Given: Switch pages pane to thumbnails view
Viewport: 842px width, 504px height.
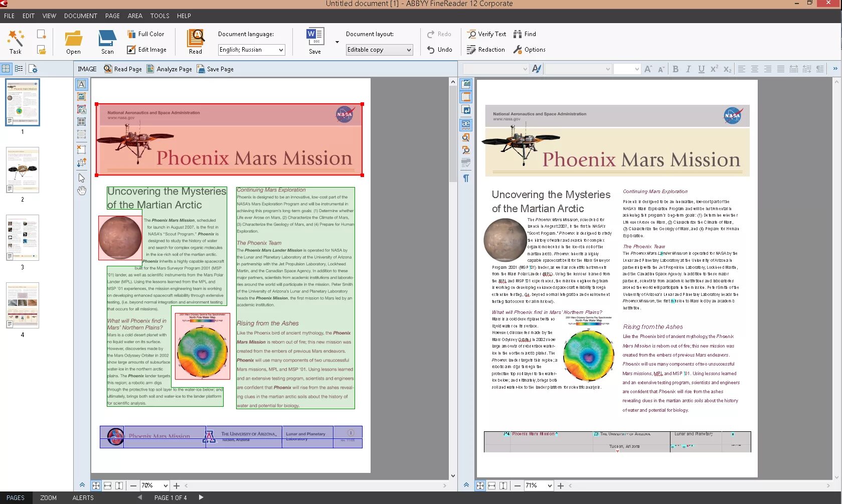Looking at the screenshot, I should pos(6,69).
